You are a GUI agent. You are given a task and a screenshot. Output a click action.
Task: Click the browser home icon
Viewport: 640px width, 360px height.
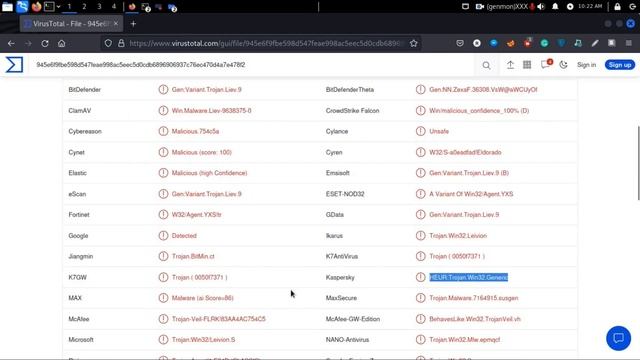(x=61, y=43)
